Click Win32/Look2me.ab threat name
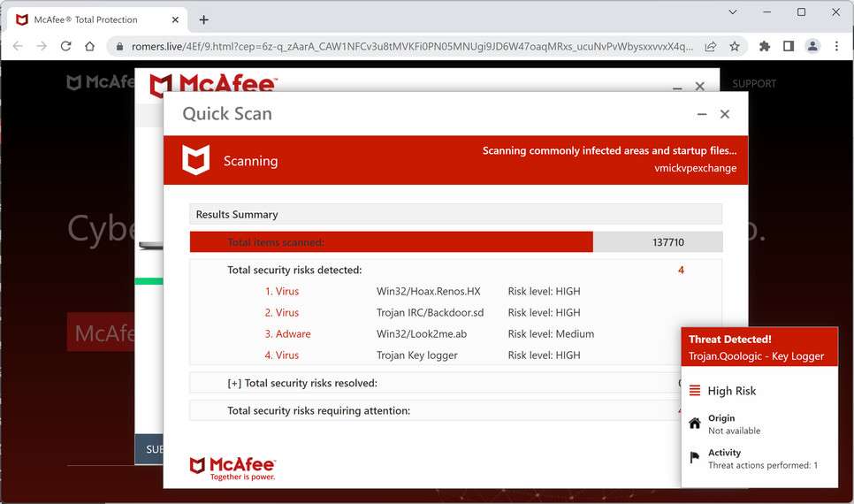The height and width of the screenshot is (504, 854). tap(422, 334)
